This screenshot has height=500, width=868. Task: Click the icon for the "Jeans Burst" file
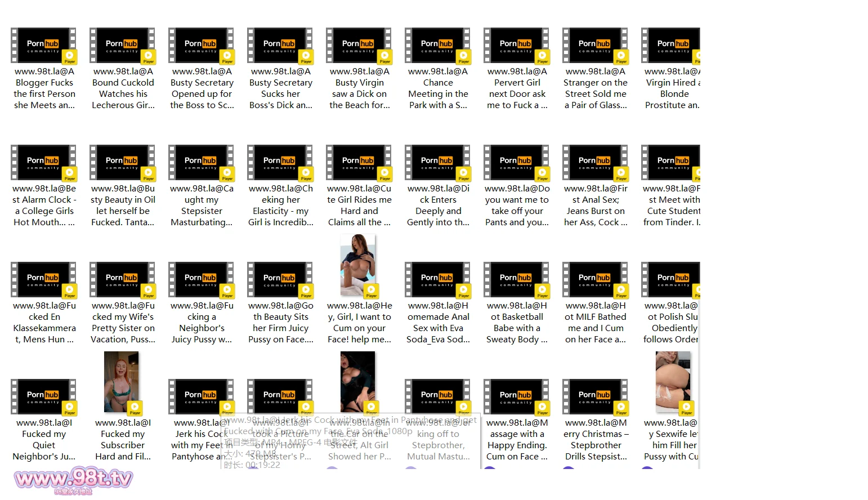pyautogui.click(x=596, y=162)
